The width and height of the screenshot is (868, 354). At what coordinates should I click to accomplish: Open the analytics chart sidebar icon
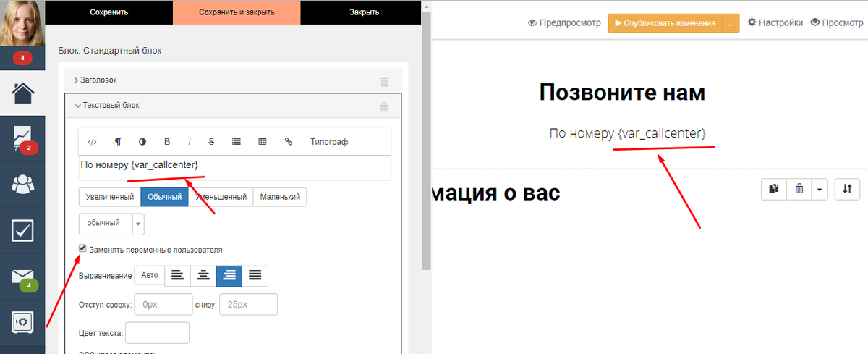(22, 138)
